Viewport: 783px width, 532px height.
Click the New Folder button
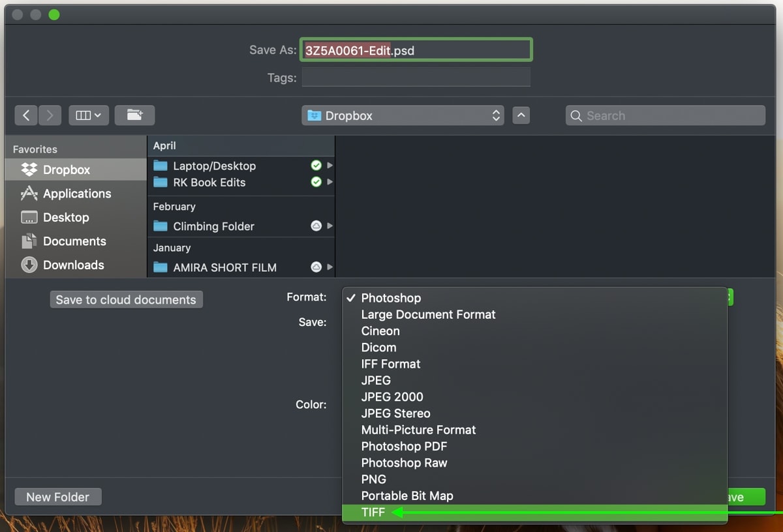(57, 496)
